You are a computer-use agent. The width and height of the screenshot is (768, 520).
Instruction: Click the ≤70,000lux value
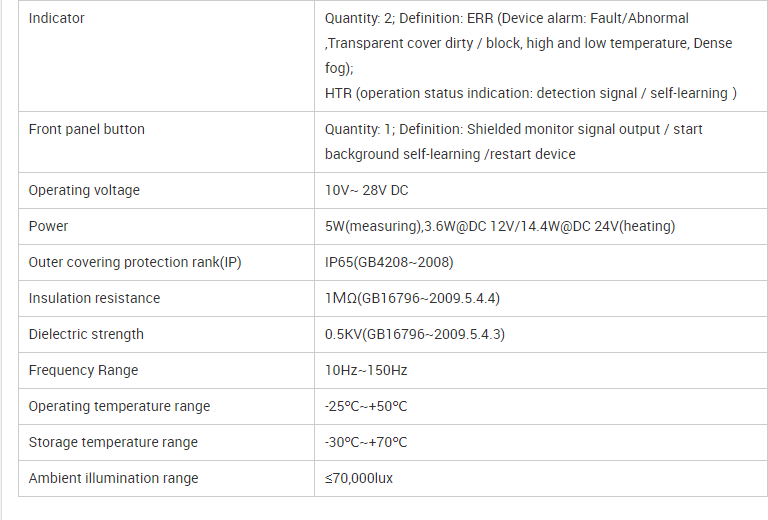tap(359, 478)
